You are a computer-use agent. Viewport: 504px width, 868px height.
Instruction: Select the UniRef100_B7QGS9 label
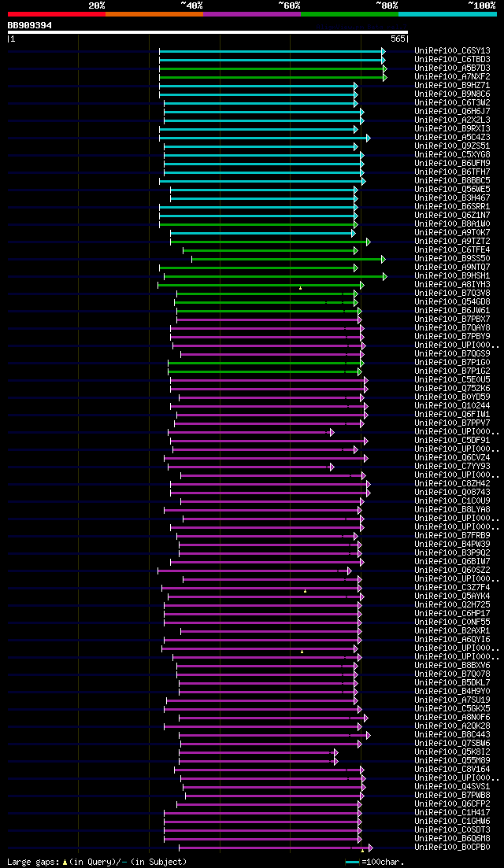pos(452,354)
